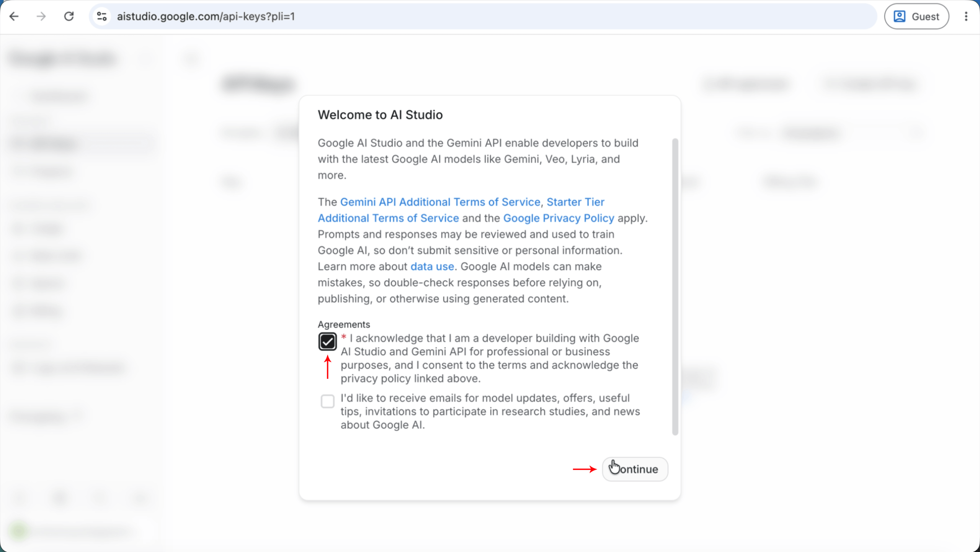Image resolution: width=980 pixels, height=552 pixels.
Task: Click the dialog's vertical scrollbar
Action: pos(675,287)
